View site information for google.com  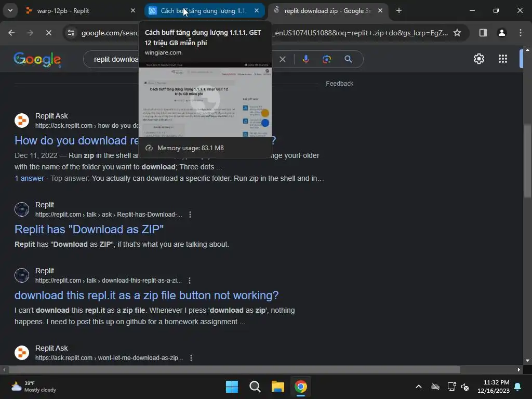click(x=71, y=33)
